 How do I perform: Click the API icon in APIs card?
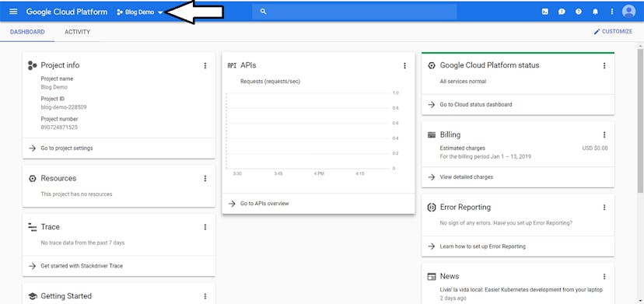click(x=232, y=66)
